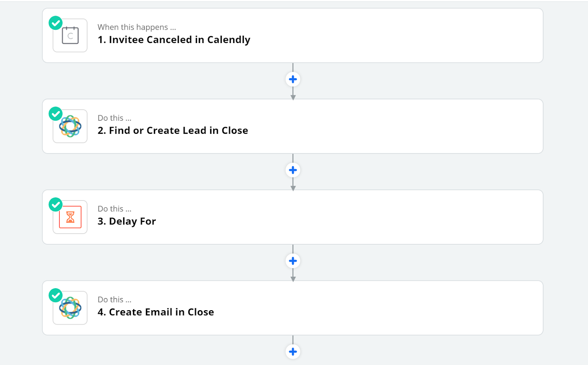Expand the Delay For step card

(x=293, y=217)
